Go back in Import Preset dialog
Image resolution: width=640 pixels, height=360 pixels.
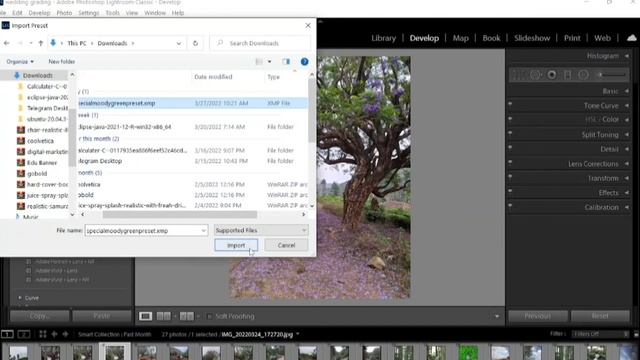(7, 43)
